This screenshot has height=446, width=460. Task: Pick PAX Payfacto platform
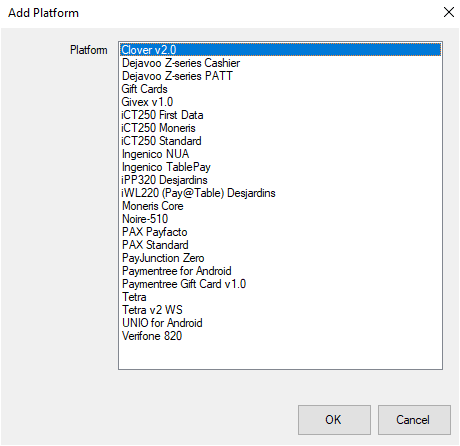[x=280, y=232]
